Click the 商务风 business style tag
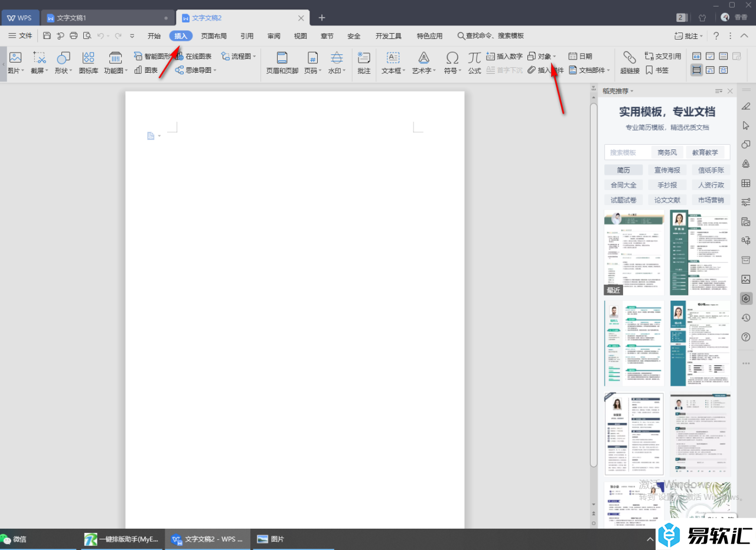This screenshot has width=756, height=550. (667, 152)
